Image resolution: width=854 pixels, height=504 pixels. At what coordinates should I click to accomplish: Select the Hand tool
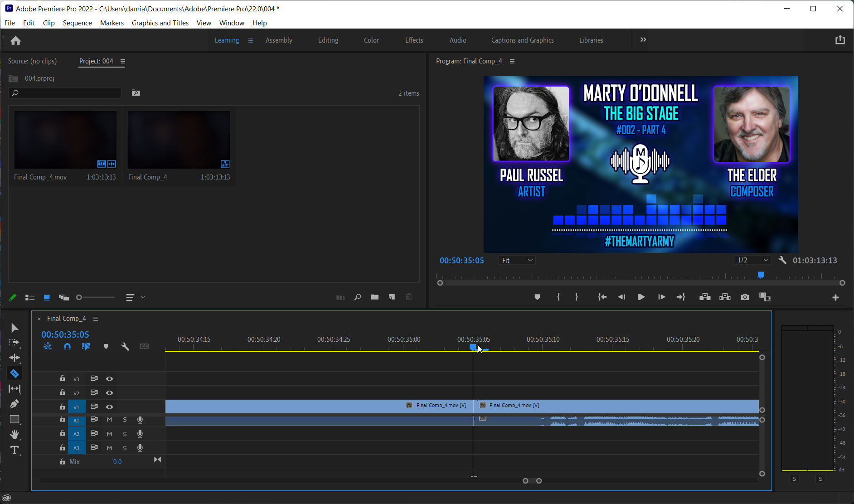tap(15, 435)
